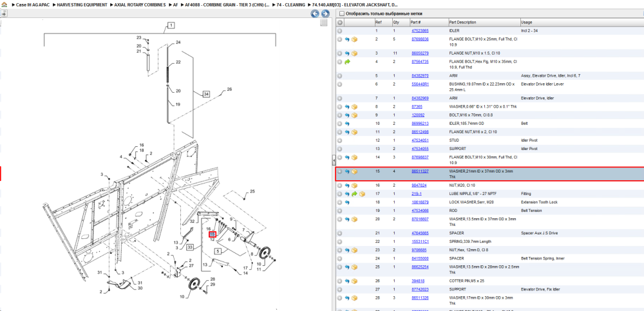Open AXIAL ROTARY COMBINES breadcrumb

[x=140, y=5]
